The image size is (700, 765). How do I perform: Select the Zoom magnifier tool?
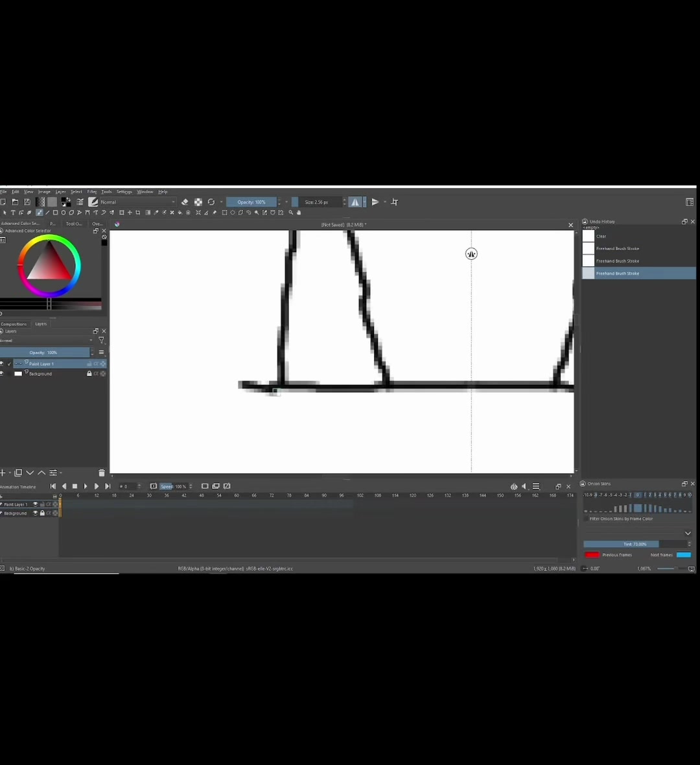291,213
